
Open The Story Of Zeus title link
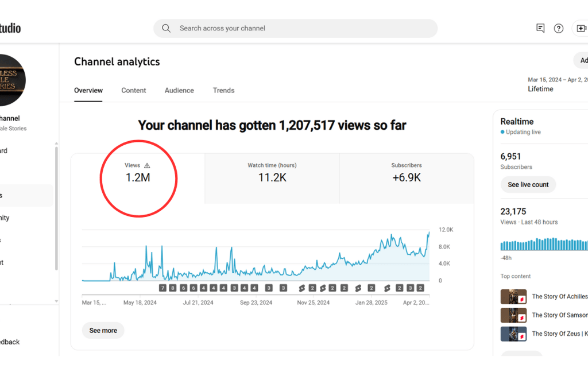point(560,334)
